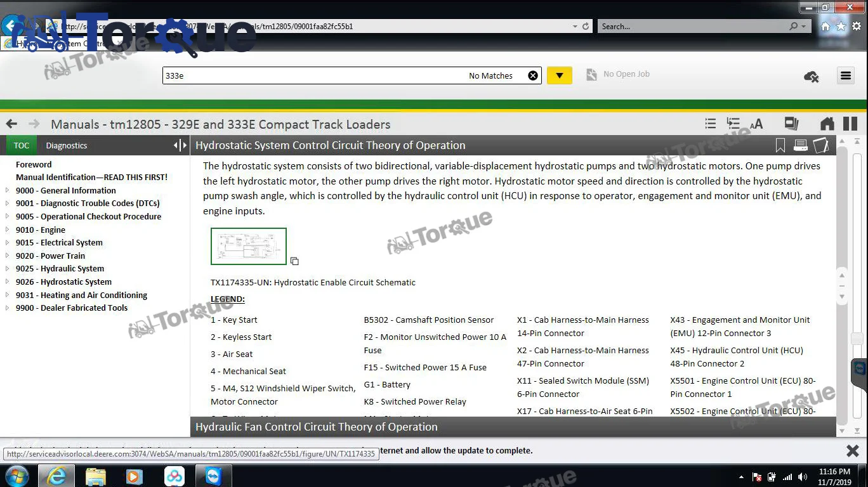Image resolution: width=868 pixels, height=487 pixels.
Task: Click the tray volume icon
Action: [x=803, y=477]
